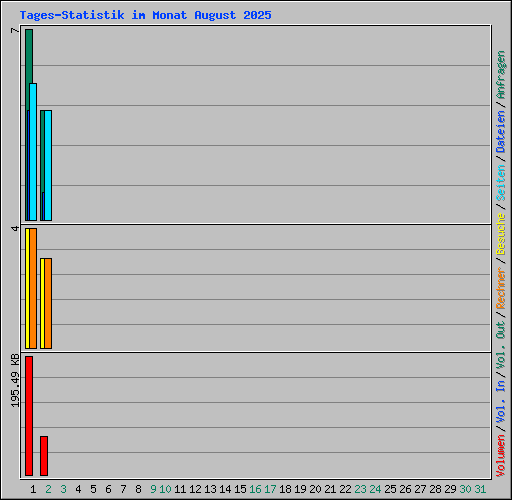Click the 'Vol. In' legend label
The image size is (512, 500).
pyautogui.click(x=501, y=402)
